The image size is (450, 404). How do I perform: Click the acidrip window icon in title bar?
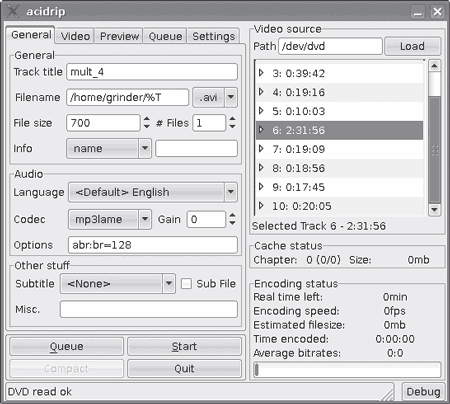[13, 11]
